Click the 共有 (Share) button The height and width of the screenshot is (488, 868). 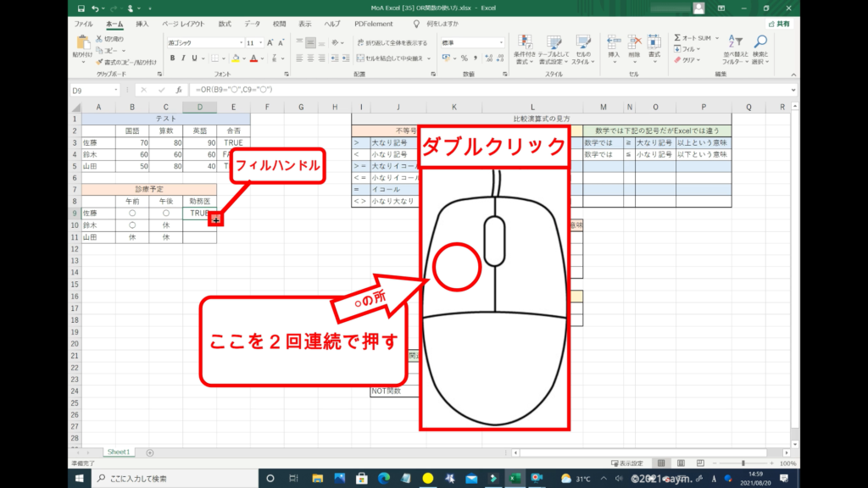778,24
